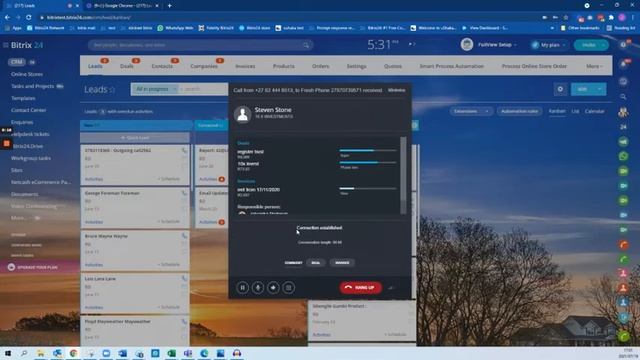Click the Invite button

click(x=591, y=45)
